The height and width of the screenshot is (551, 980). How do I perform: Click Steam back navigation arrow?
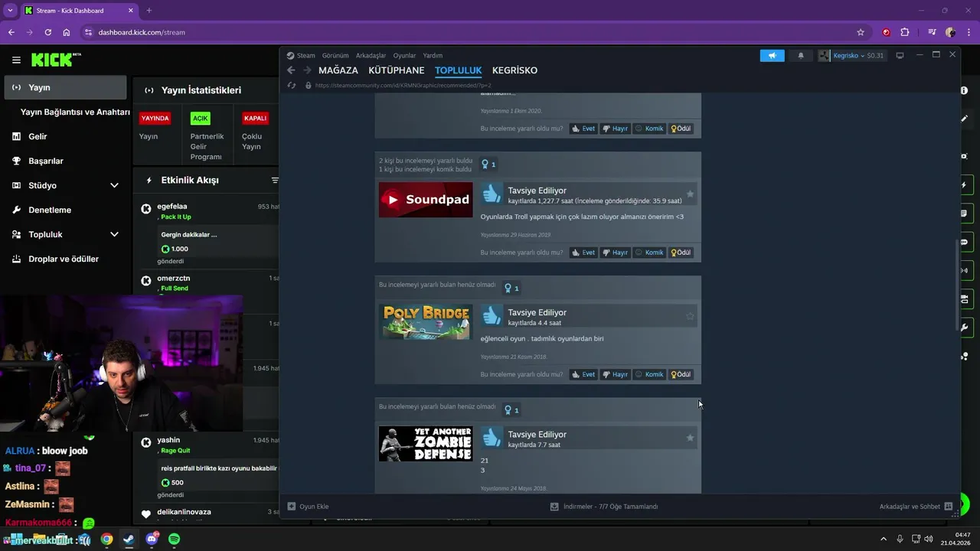coord(291,70)
